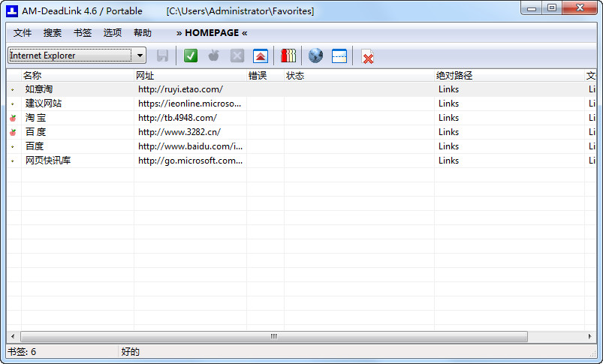
Task: Select the 建议网站 bookmark row
Action: 301,104
